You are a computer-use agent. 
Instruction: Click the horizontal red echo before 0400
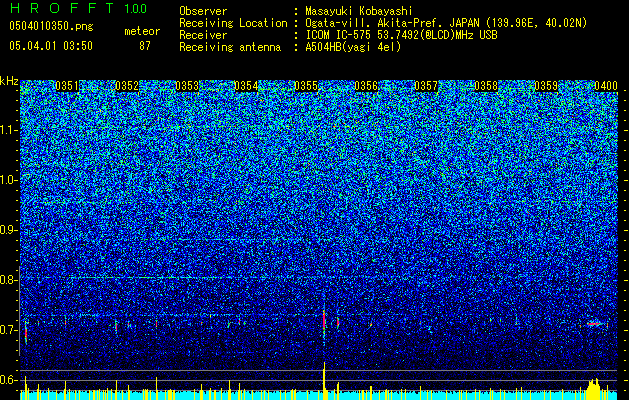pyautogui.click(x=594, y=323)
